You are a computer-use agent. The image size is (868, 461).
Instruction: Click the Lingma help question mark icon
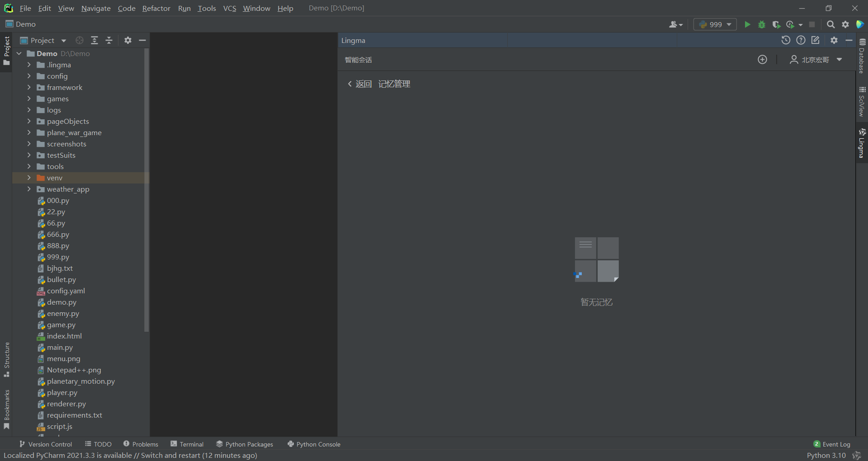(801, 40)
